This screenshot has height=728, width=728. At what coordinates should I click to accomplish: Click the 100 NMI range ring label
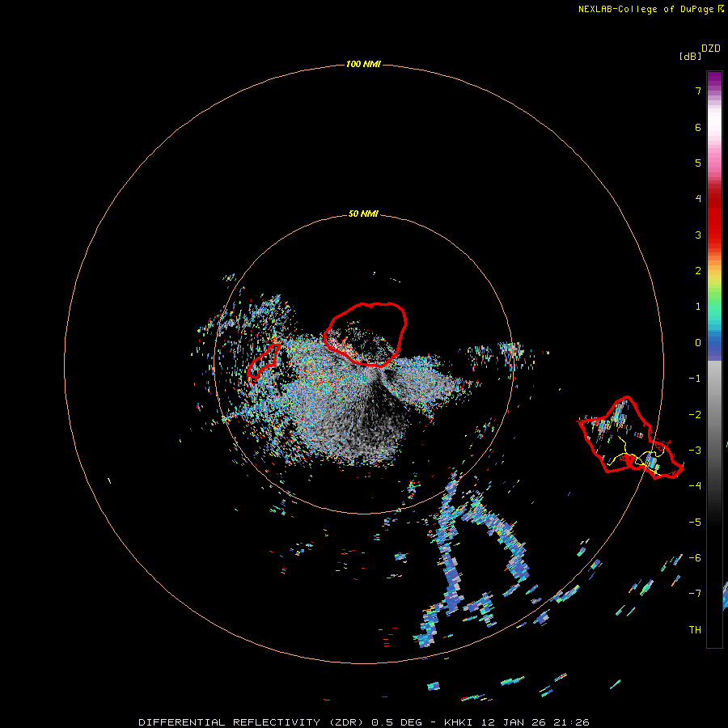[363, 64]
